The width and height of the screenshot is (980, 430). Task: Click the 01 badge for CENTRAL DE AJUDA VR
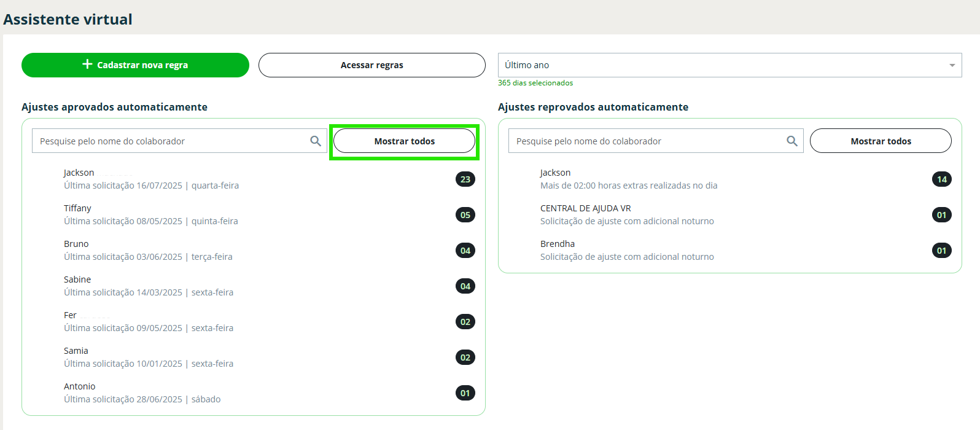point(942,215)
